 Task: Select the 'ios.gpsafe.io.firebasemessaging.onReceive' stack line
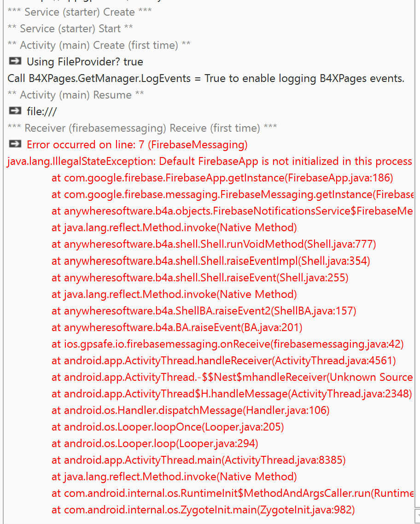coord(227,344)
